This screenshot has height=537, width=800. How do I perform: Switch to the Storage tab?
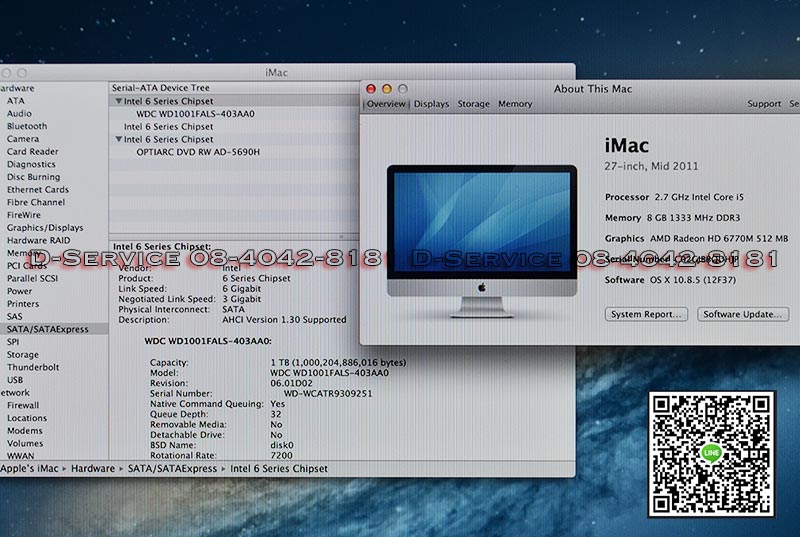tap(473, 104)
